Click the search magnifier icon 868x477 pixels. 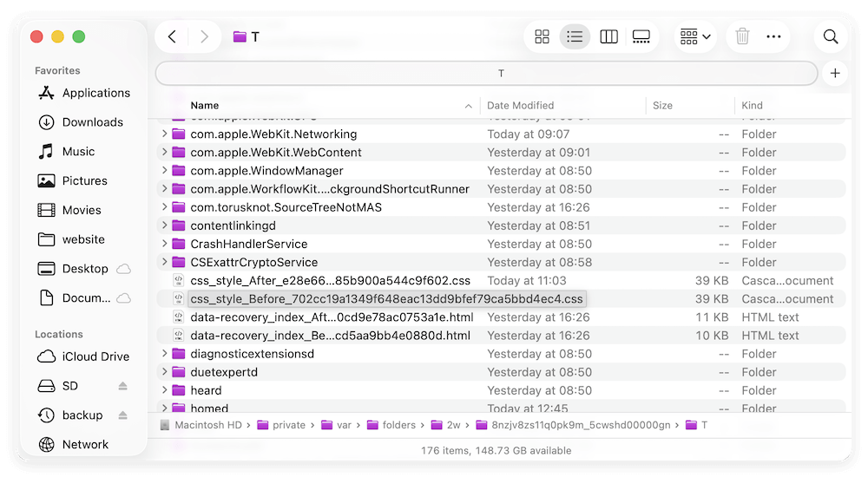tap(831, 37)
